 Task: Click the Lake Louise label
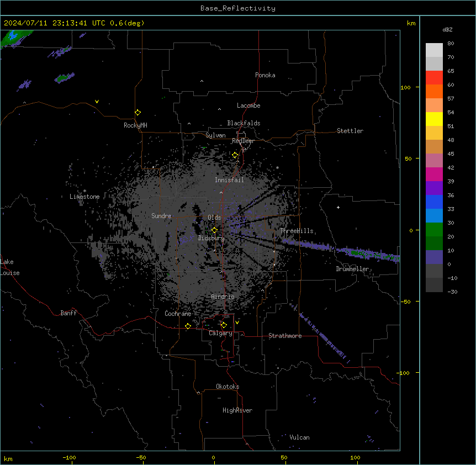[x=10, y=267]
